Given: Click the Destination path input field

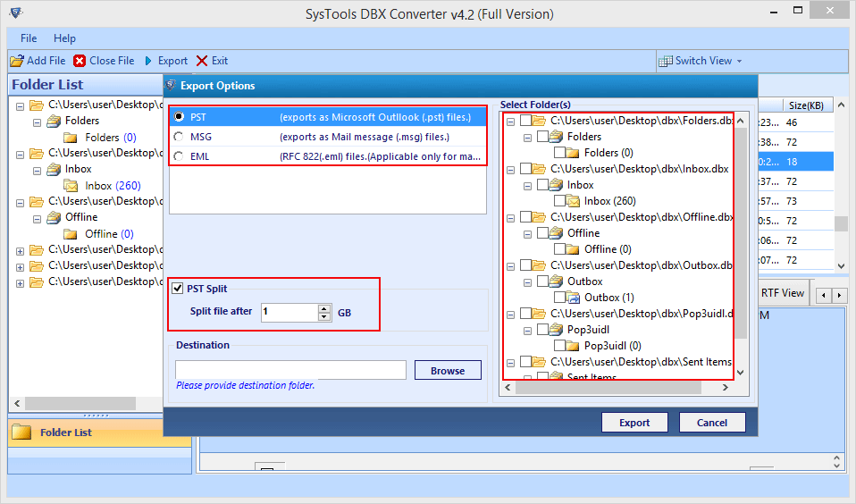Looking at the screenshot, I should (x=290, y=370).
